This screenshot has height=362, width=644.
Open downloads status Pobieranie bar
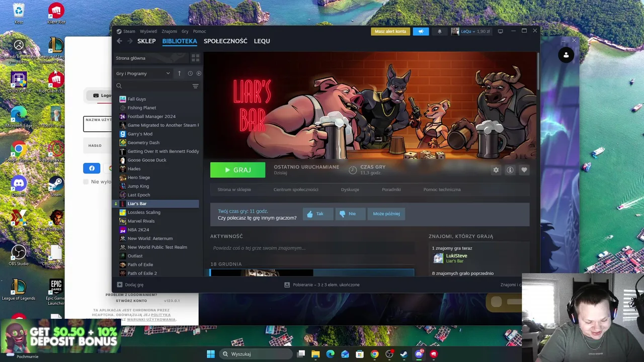tap(322, 285)
